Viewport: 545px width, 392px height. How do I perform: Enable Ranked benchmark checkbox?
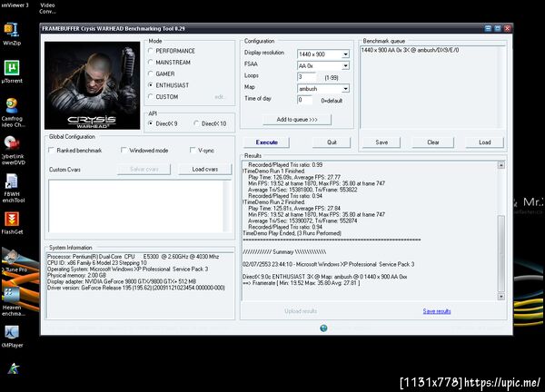(x=52, y=150)
